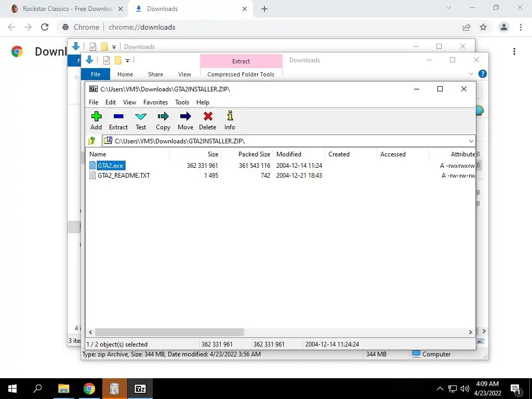The width and height of the screenshot is (532, 399).
Task: Open Explorer View ribbon tab
Action: click(184, 74)
